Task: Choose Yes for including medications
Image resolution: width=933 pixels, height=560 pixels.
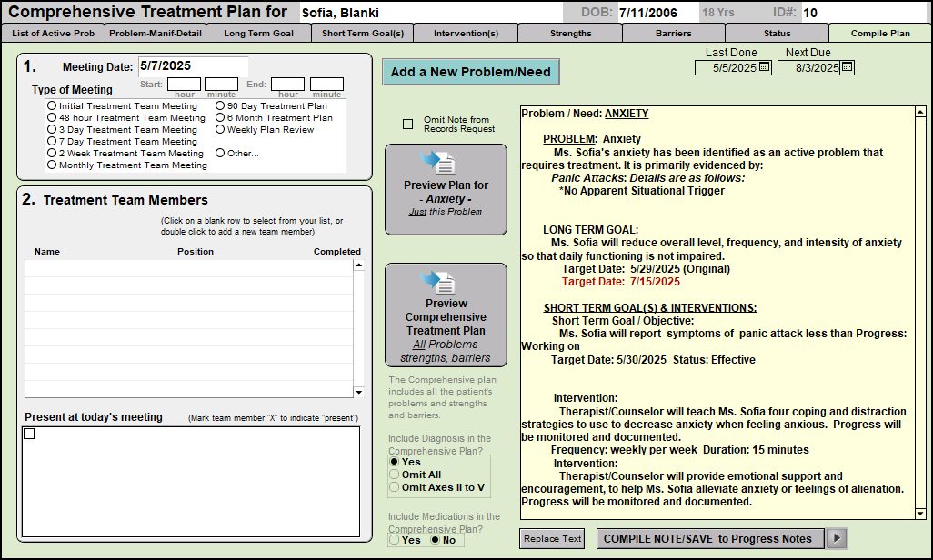Action: (394, 540)
